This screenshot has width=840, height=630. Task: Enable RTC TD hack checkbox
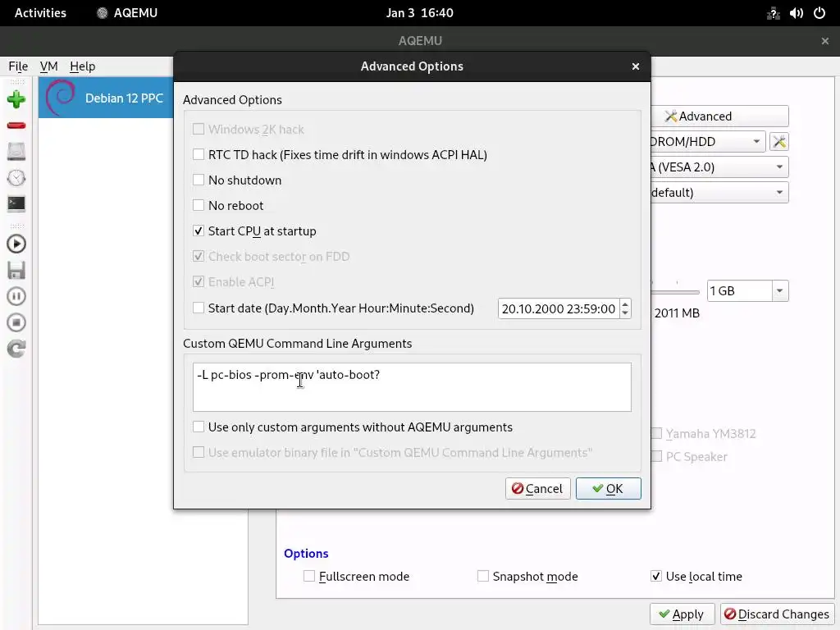pyautogui.click(x=199, y=155)
